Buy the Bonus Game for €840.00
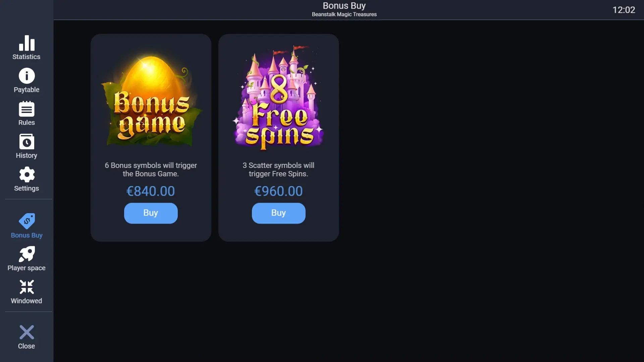644x362 pixels. point(151,213)
